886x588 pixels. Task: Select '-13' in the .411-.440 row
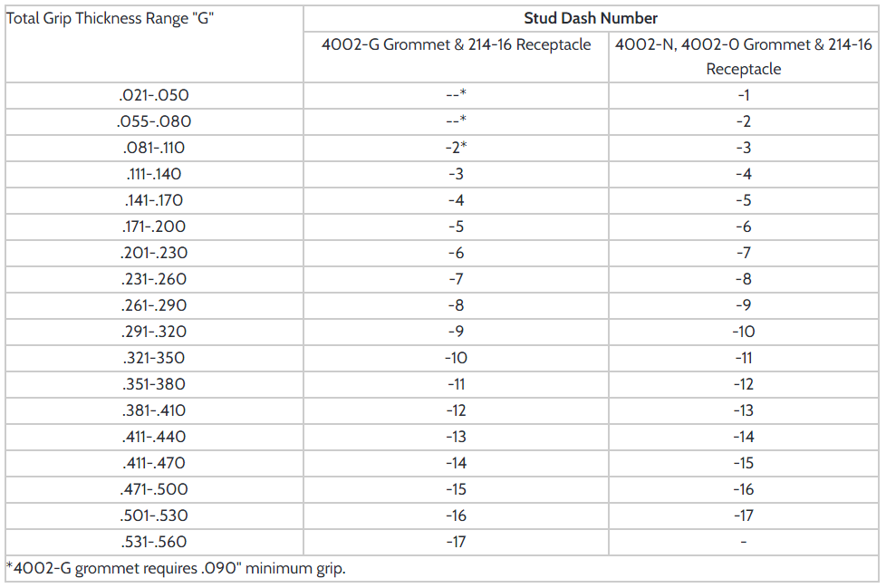[456, 437]
